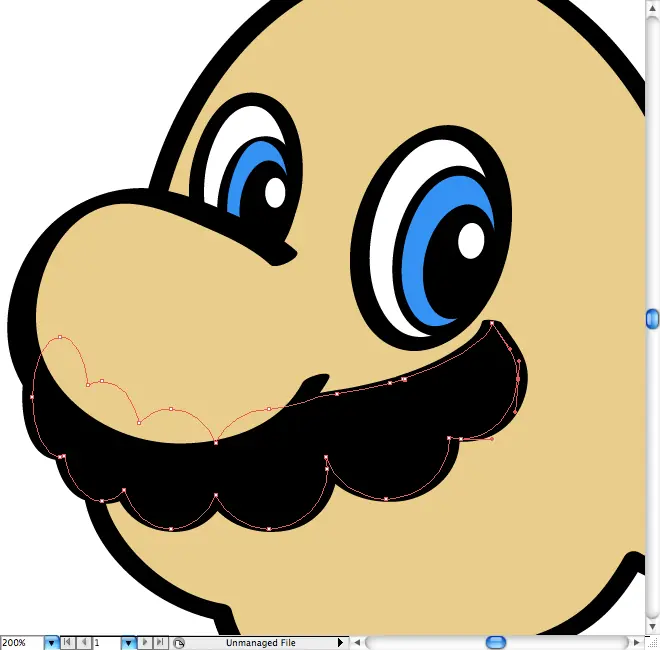Click the vertical scrollbar thumb
This screenshot has width=660, height=650.
click(x=652, y=319)
